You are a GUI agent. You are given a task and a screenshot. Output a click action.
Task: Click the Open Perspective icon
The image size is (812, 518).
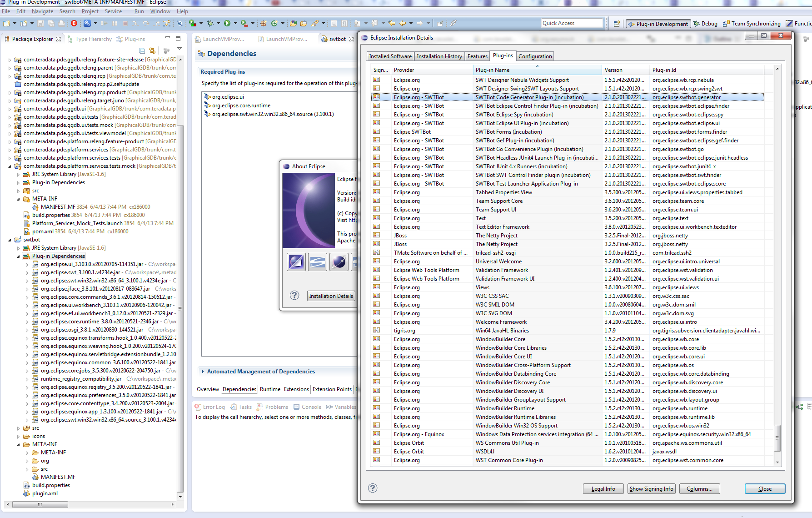(617, 24)
